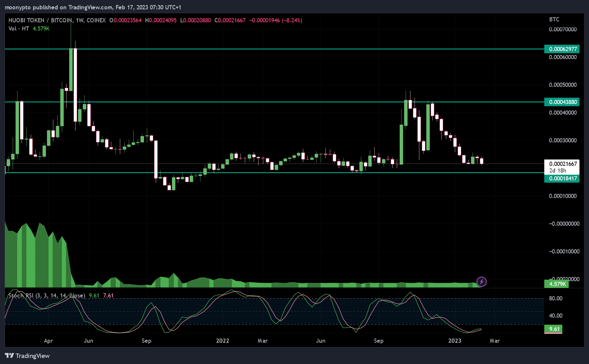Click the 0.00070000 price axis tick
The image size is (589, 364).
click(x=563, y=29)
